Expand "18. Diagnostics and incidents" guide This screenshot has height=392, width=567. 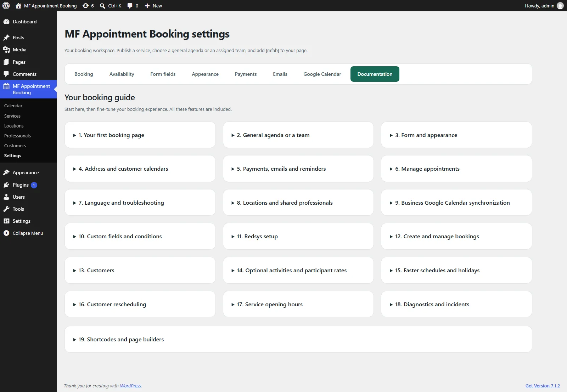pyautogui.click(x=456, y=304)
